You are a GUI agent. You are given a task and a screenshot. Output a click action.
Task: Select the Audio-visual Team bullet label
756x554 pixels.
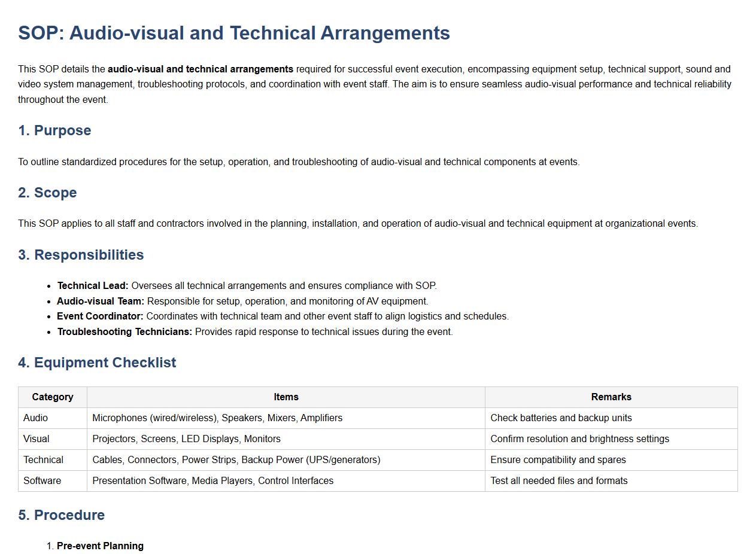pyautogui.click(x=101, y=302)
